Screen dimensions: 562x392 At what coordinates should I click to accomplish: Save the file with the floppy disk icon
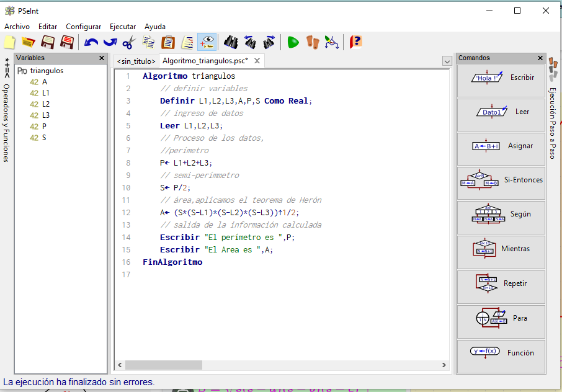(47, 42)
